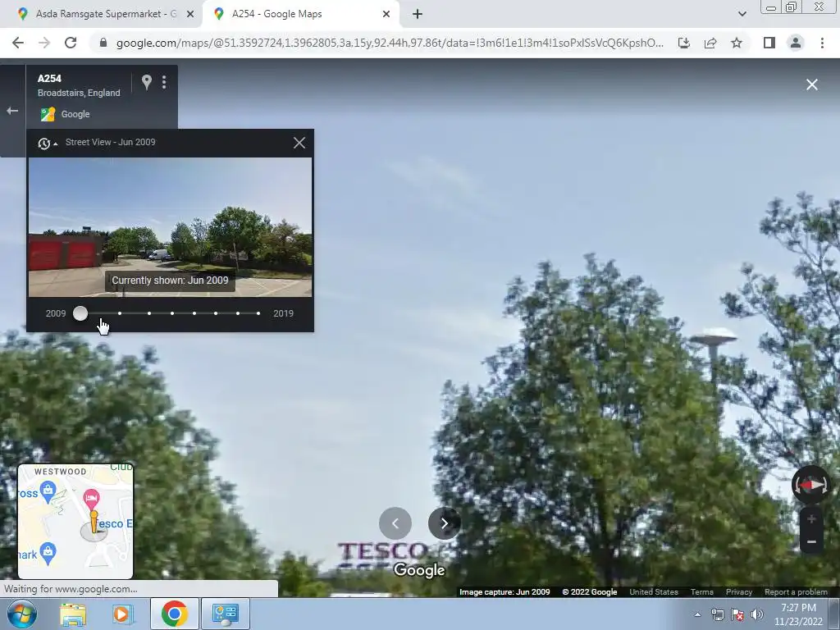The height and width of the screenshot is (630, 840).
Task: Close the Street View date panel
Action: [299, 143]
